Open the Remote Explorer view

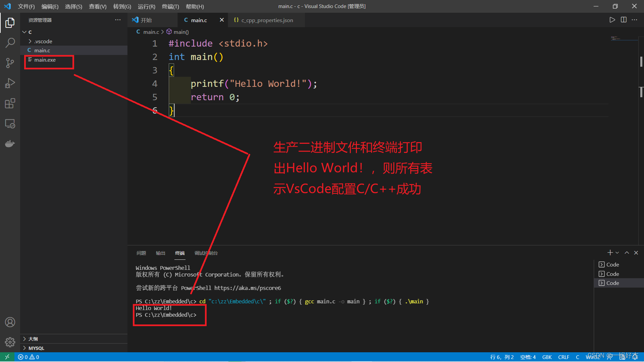[10, 124]
